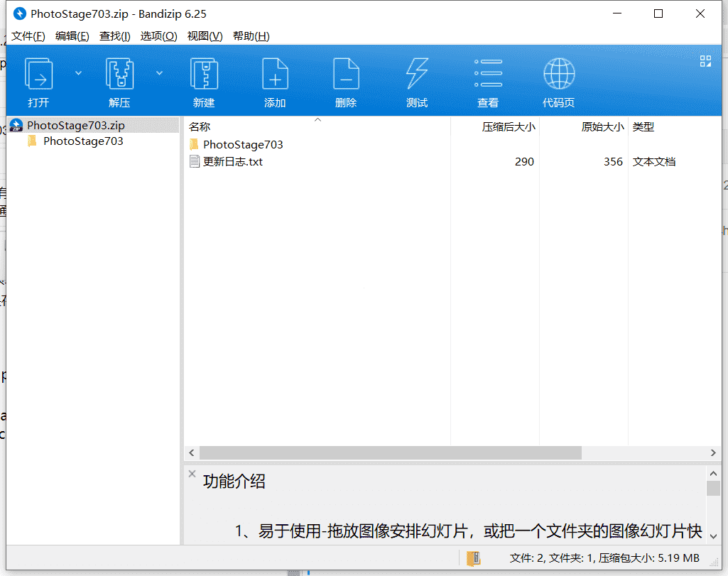Click the Code page (代码页) globe icon
Viewport: 728px width, 576px height.
559,74
